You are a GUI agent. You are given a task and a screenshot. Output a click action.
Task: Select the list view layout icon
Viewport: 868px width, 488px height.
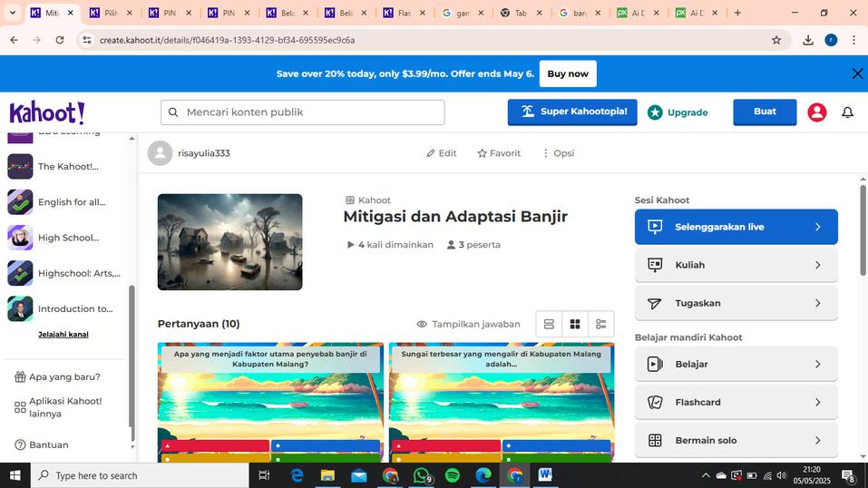[x=549, y=324]
